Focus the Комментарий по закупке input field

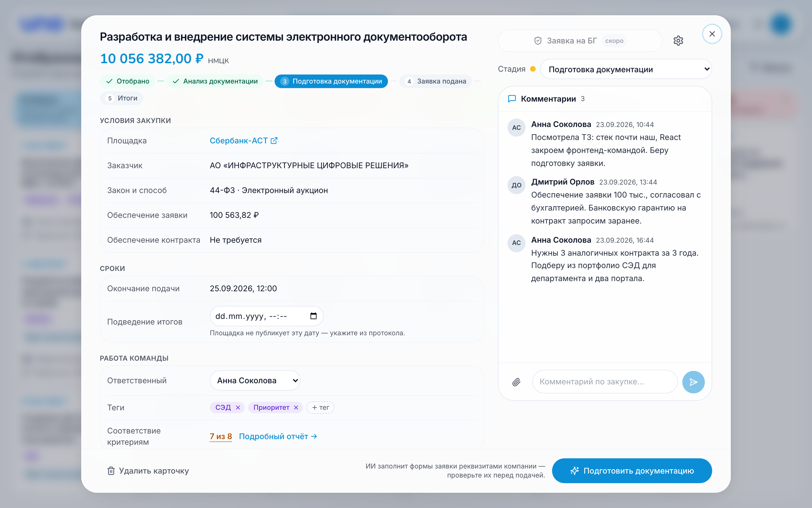click(605, 382)
